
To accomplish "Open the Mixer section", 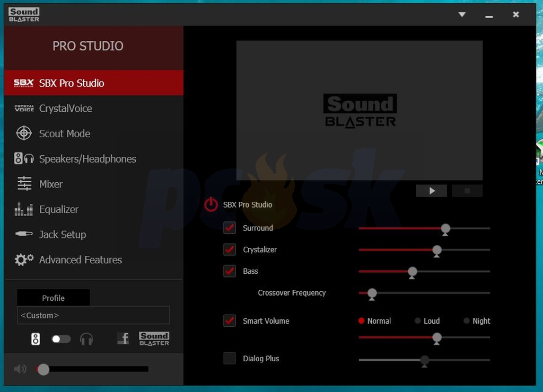I will click(94, 184).
